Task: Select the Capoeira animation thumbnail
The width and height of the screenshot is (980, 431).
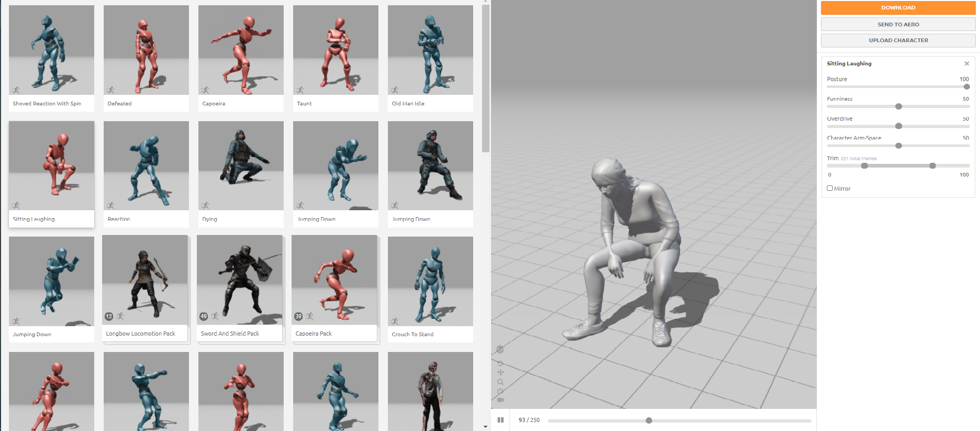Action: point(241,50)
